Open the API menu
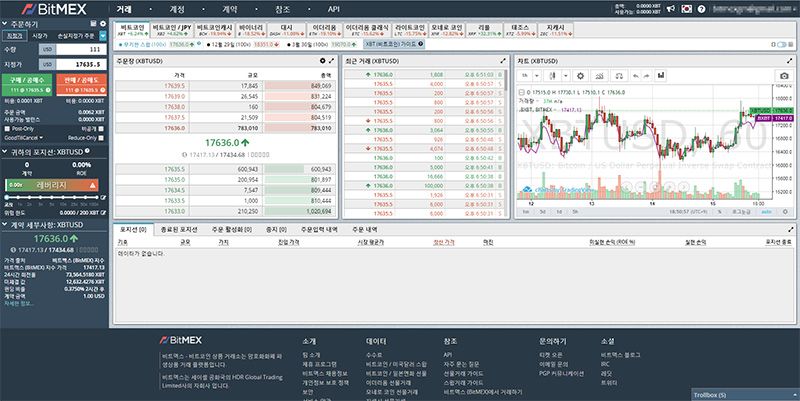The image size is (800, 401). coord(334,9)
